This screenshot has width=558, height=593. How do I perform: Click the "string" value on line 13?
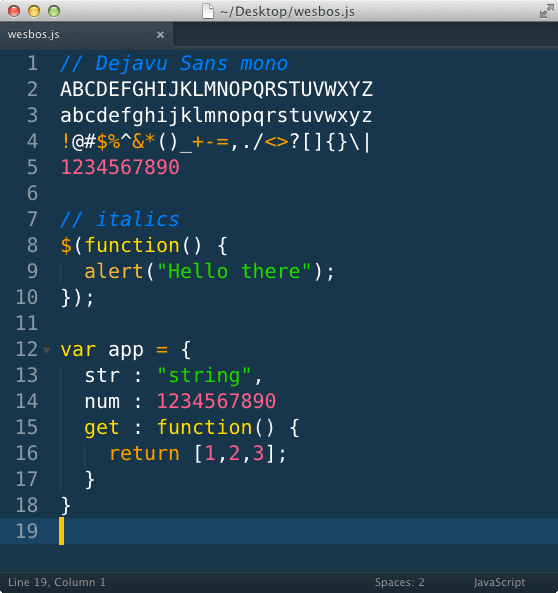pos(204,376)
